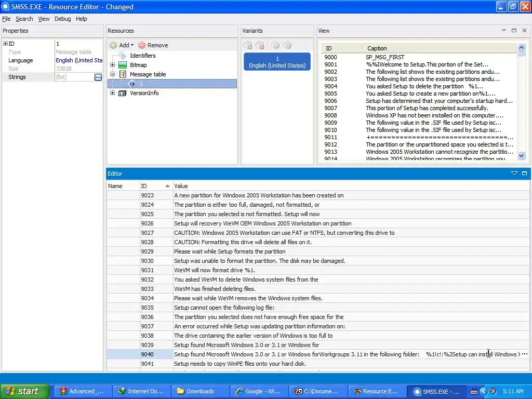Select row 9007 in View list
The height and width of the screenshot is (399, 532).
tap(419, 108)
